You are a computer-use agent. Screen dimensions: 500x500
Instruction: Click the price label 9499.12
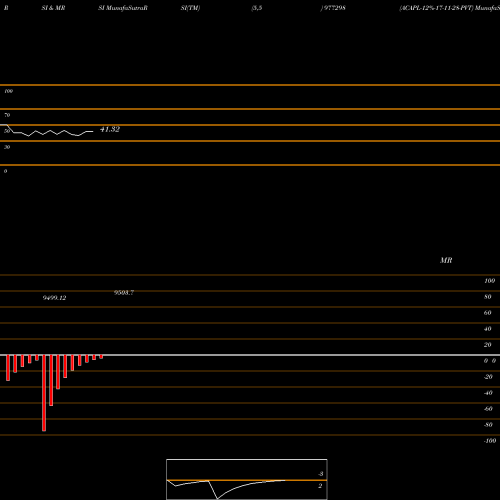pyautogui.click(x=54, y=298)
